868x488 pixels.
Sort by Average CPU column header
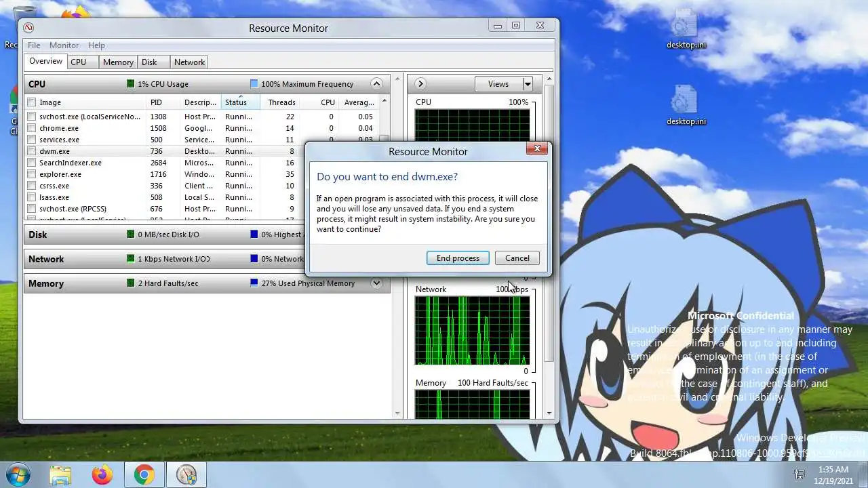[358, 102]
